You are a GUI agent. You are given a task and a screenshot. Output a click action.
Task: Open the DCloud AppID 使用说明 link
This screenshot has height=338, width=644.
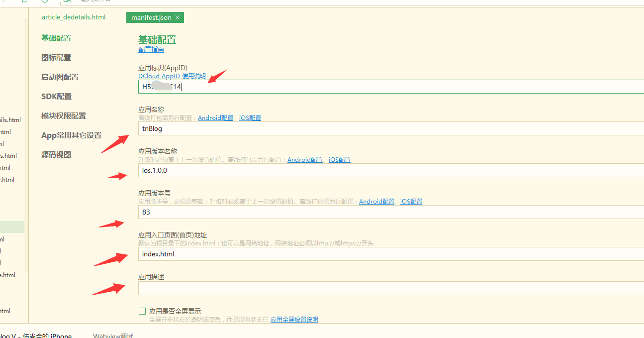[172, 76]
